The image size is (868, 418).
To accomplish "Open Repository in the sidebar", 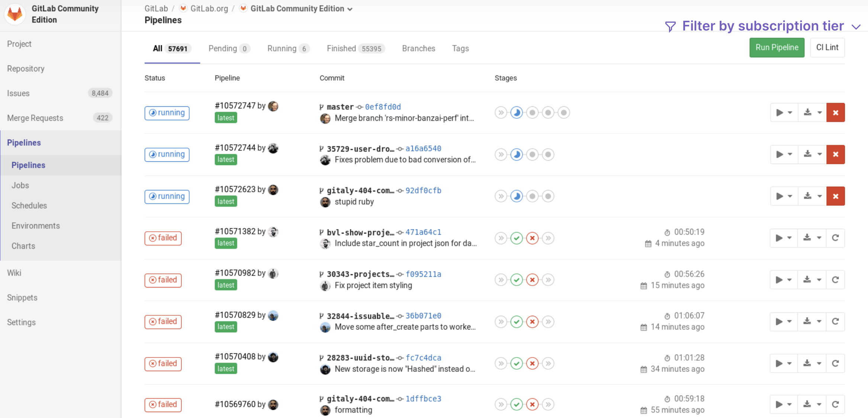I will pos(26,69).
